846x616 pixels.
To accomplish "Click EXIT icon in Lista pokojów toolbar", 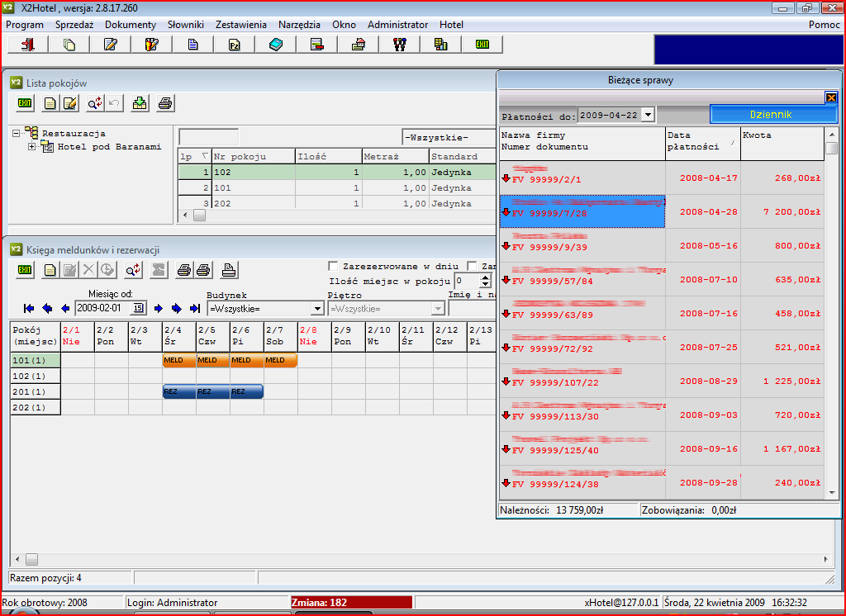I will coord(25,103).
